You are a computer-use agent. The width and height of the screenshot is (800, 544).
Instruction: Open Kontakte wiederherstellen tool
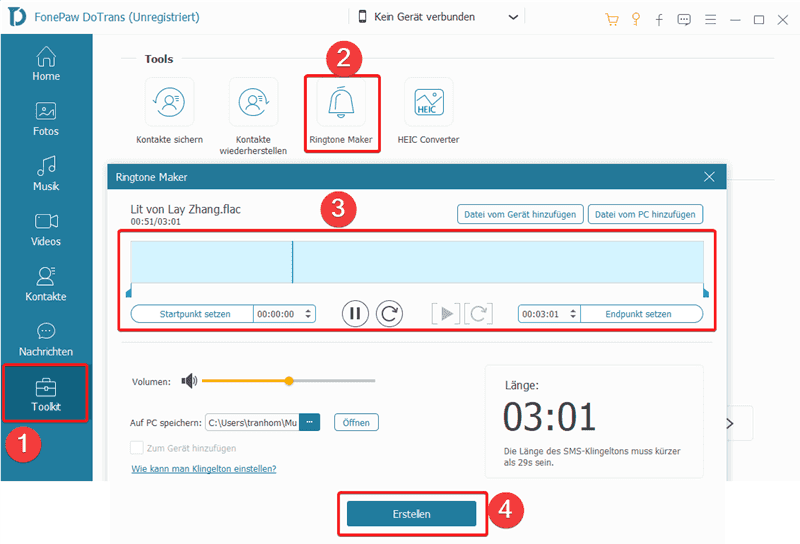point(253,116)
